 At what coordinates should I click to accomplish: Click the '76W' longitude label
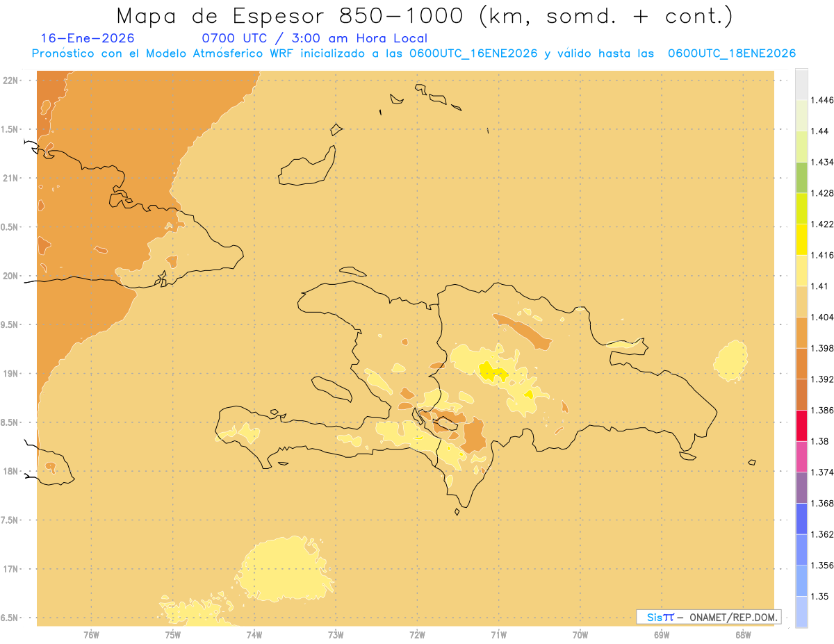(x=91, y=636)
